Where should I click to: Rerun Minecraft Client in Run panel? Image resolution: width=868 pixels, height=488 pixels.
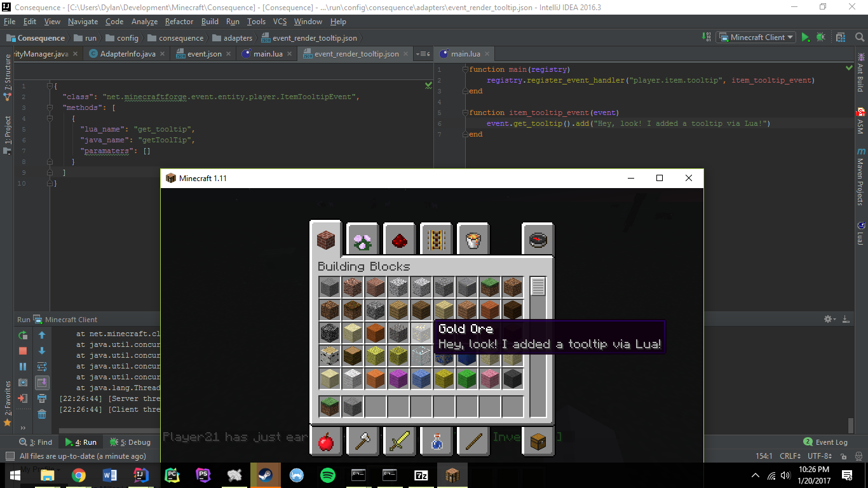click(x=23, y=335)
